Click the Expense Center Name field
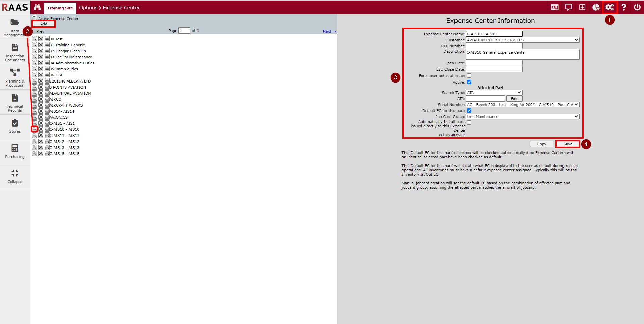 pyautogui.click(x=494, y=34)
